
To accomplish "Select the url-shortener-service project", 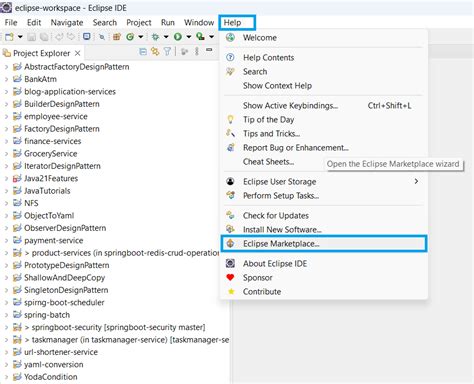I will (61, 352).
